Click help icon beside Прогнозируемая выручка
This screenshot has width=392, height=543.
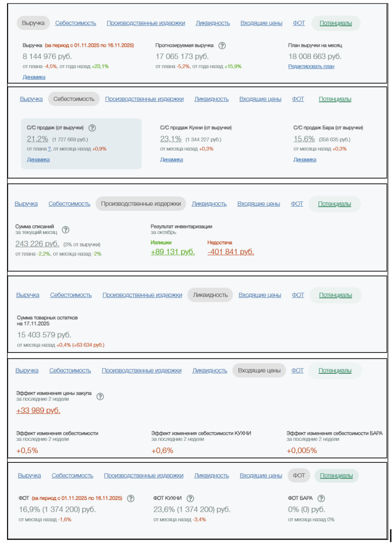pos(222,45)
